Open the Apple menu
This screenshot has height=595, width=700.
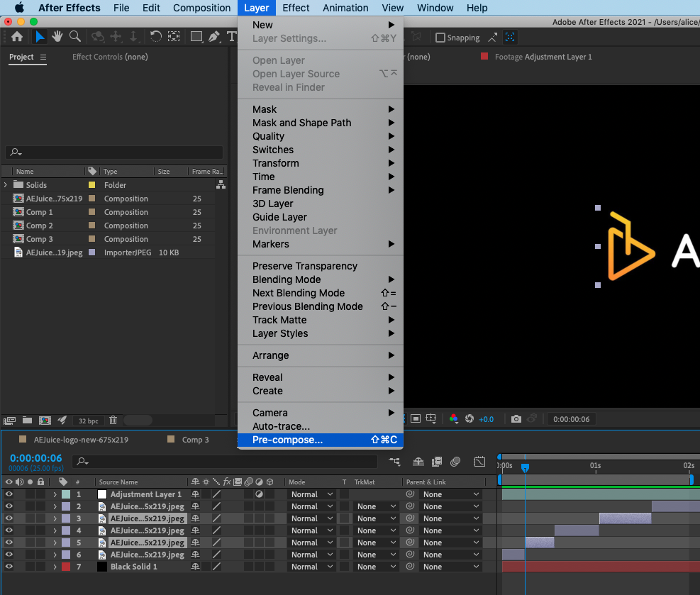click(19, 8)
